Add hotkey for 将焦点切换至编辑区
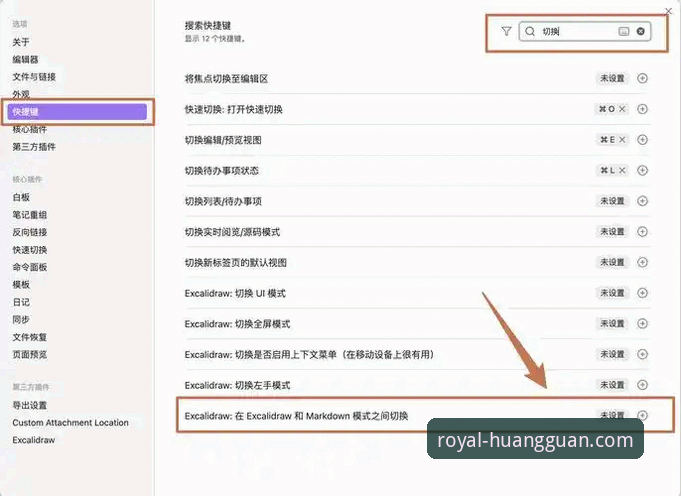 [x=642, y=79]
